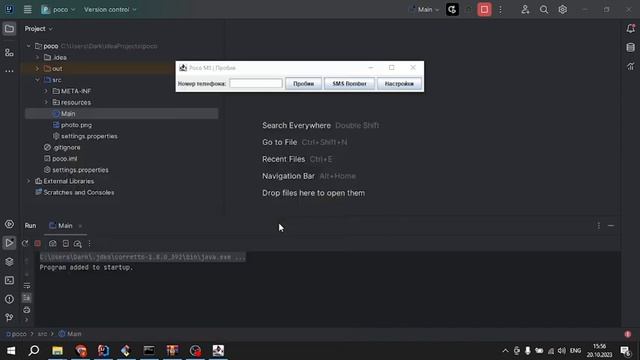Stop the running Main process in the title bar
Screen dimensions: 640x360
pos(484,9)
